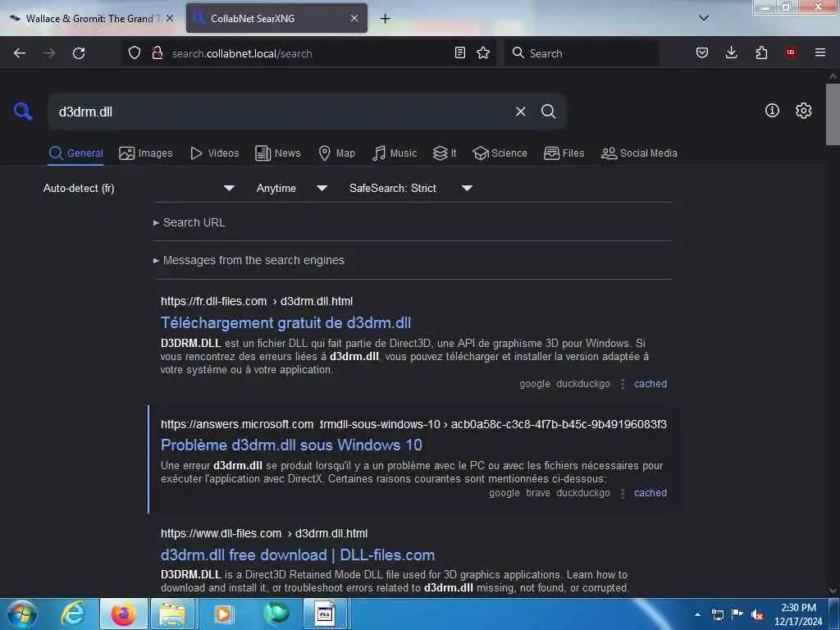
Task: Close the CollabNet SearXNG tab
Action: 354,18
